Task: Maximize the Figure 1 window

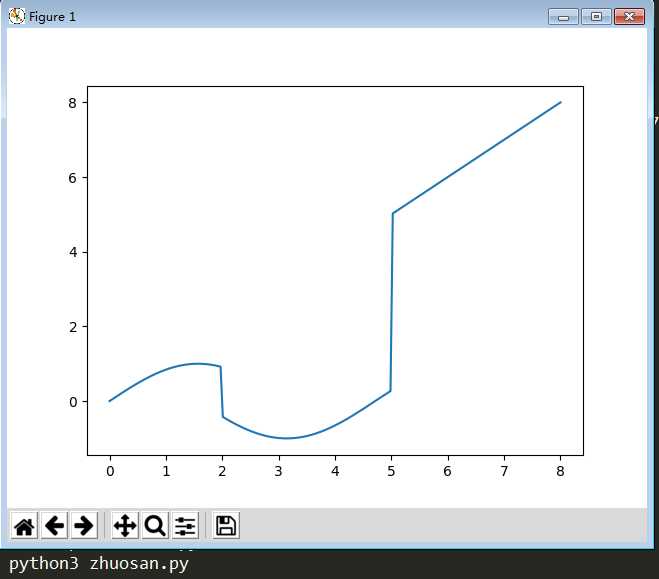Action: [x=596, y=17]
